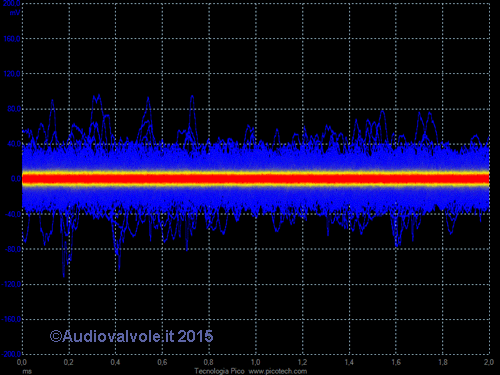500x375 pixels.
Task: Click the 0,8 time axis label
Action: click(x=209, y=362)
